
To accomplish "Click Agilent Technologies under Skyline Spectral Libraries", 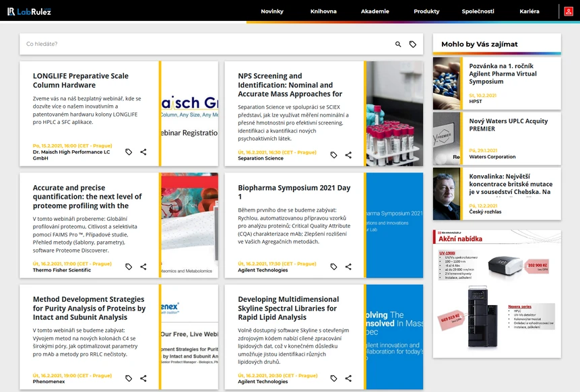I will click(x=263, y=382).
